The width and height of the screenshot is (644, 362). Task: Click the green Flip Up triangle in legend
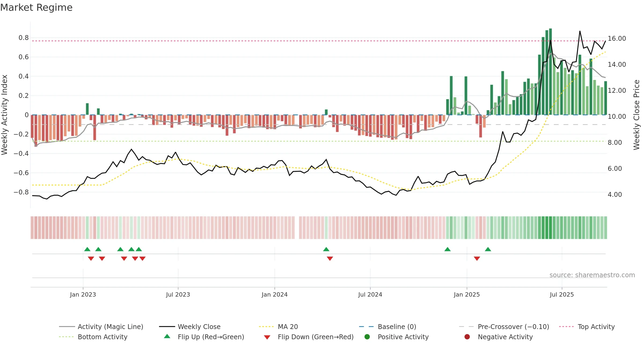tap(167, 336)
